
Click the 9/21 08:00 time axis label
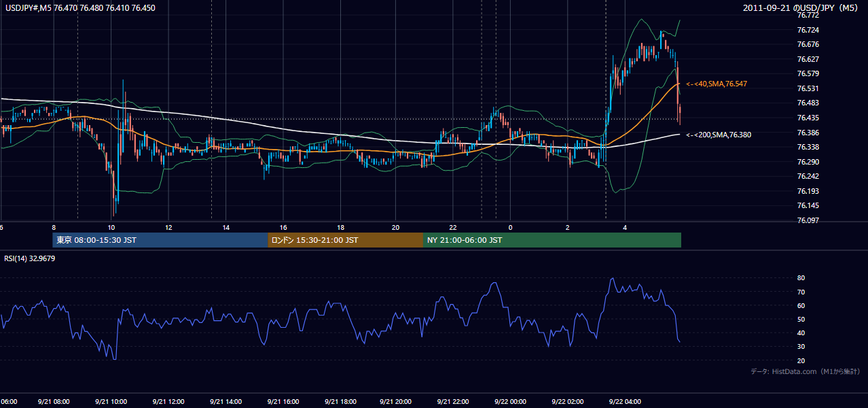coord(53,402)
